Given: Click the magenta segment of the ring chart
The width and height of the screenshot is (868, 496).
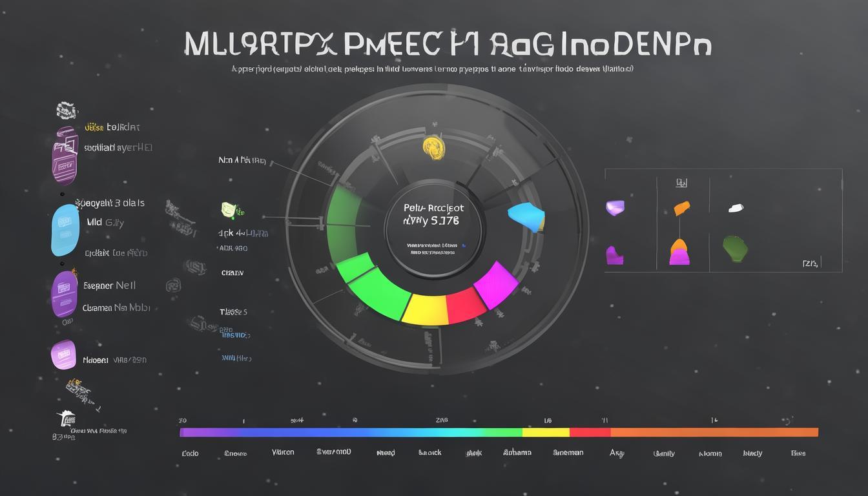Looking at the screenshot, I should click(x=496, y=283).
